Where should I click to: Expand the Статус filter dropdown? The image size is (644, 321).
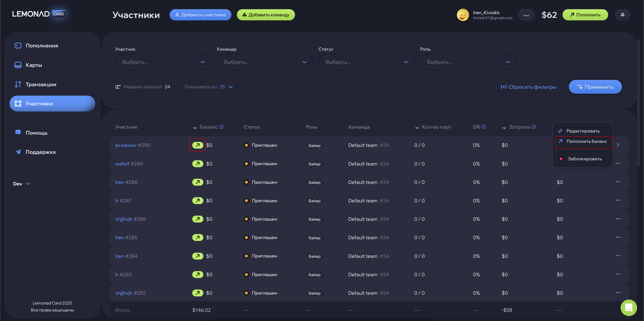tap(366, 62)
